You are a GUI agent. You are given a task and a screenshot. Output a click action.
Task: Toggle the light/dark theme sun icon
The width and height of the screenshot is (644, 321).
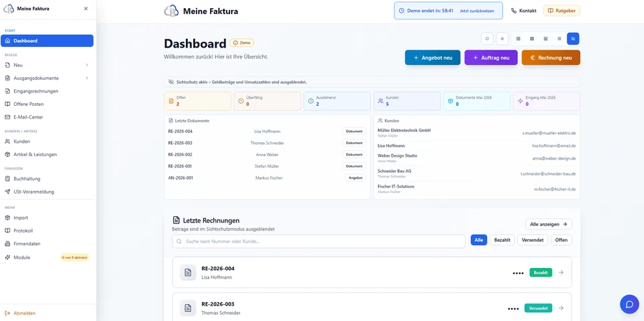click(502, 39)
